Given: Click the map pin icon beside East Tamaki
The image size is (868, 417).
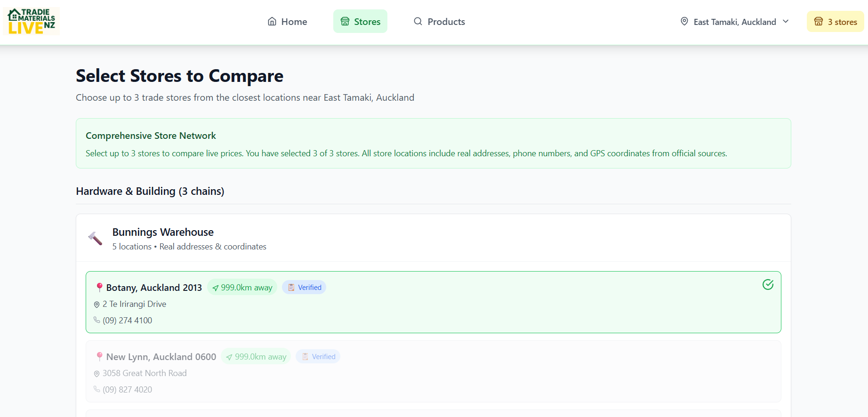Looking at the screenshot, I should [x=684, y=21].
